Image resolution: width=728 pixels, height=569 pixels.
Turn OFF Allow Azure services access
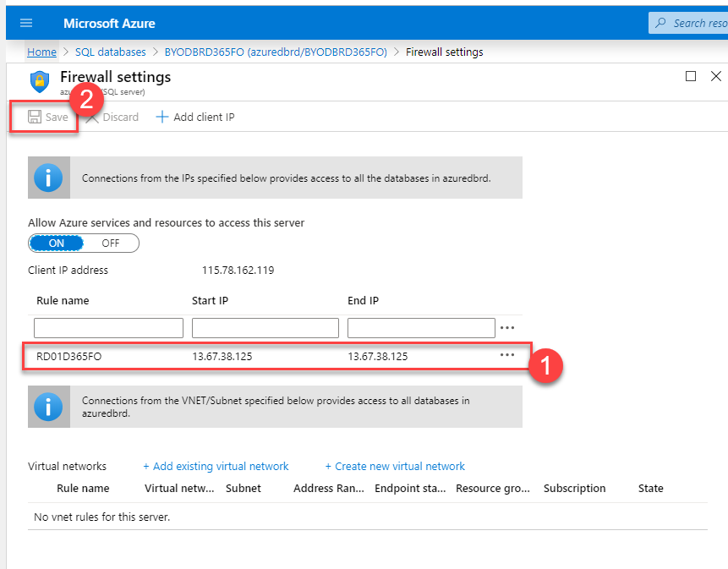coord(111,243)
